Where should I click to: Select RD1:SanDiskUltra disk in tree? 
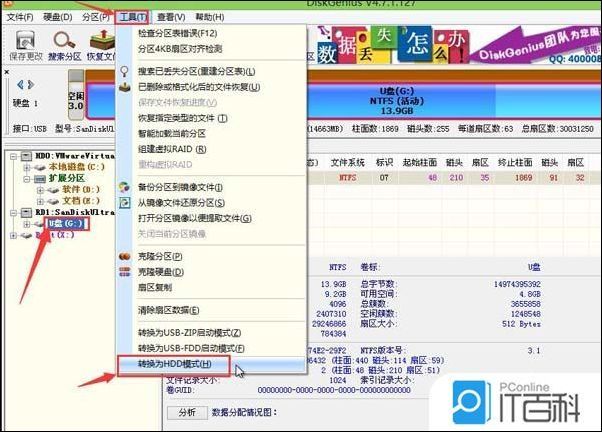(x=75, y=212)
